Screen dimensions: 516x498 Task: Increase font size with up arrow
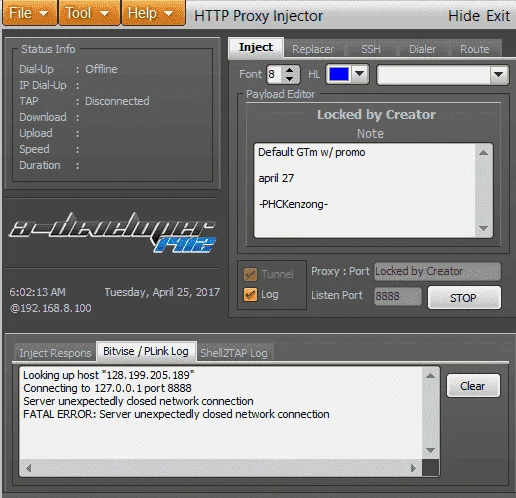(x=289, y=70)
